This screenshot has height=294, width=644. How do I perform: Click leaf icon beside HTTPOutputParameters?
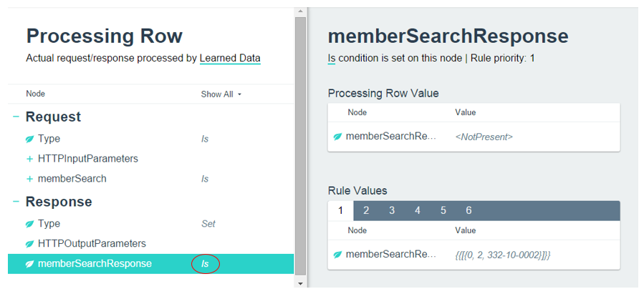click(29, 244)
